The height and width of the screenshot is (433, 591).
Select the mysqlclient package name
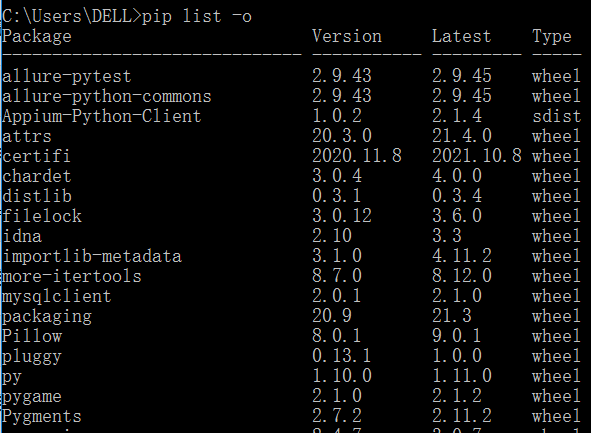pyautogui.click(x=57, y=296)
